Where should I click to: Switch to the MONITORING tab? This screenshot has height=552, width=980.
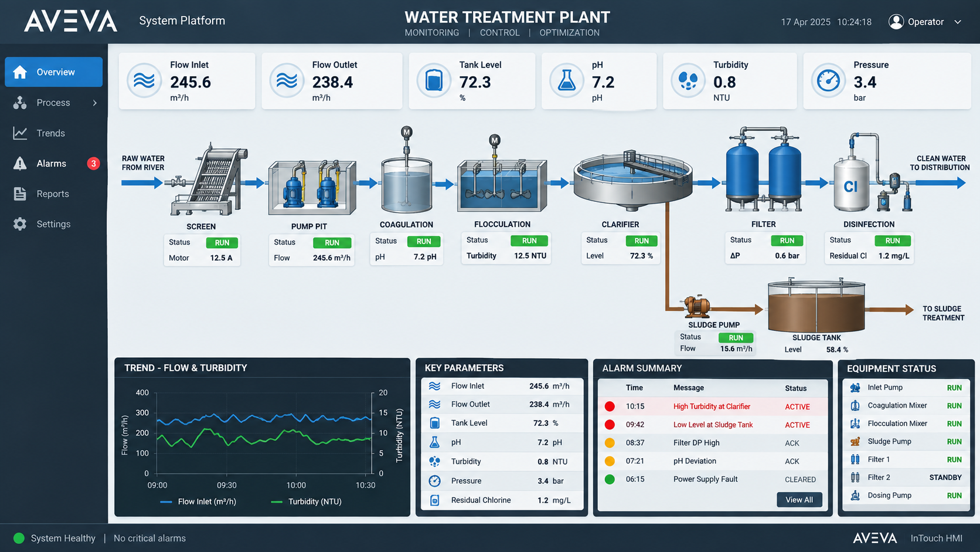[x=432, y=33]
